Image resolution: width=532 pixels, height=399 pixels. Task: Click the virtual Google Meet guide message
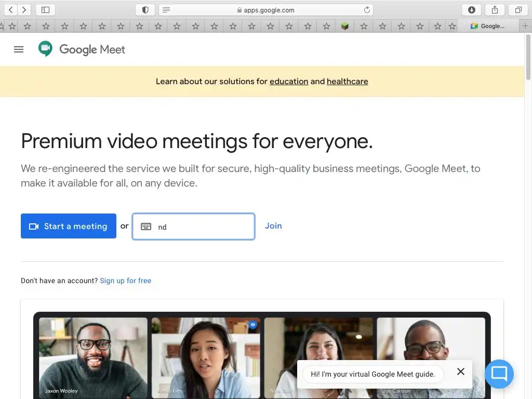tap(373, 374)
